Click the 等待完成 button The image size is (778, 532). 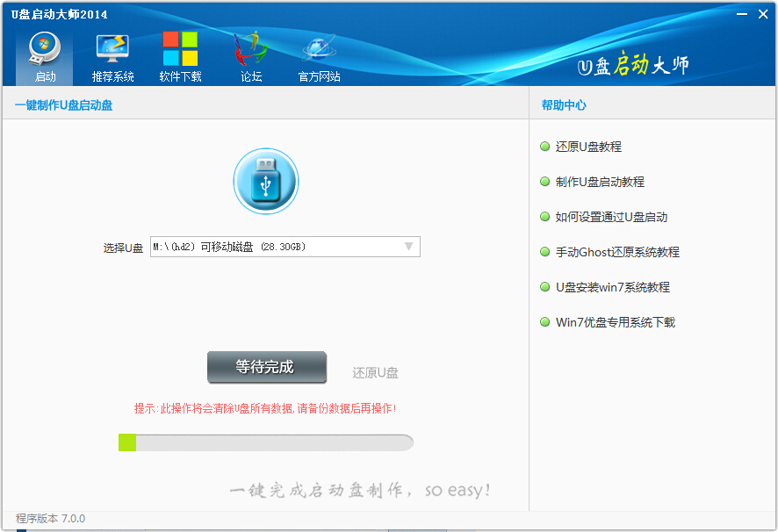click(x=267, y=367)
